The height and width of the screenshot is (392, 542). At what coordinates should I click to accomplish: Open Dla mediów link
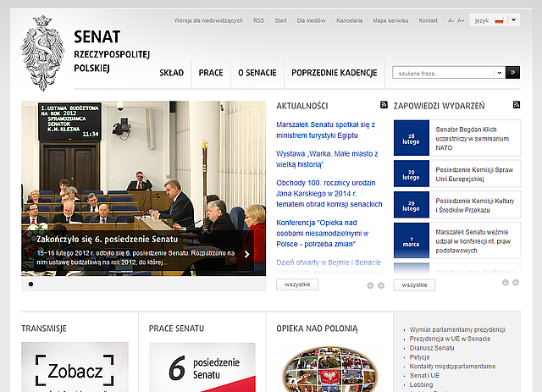pyautogui.click(x=311, y=20)
